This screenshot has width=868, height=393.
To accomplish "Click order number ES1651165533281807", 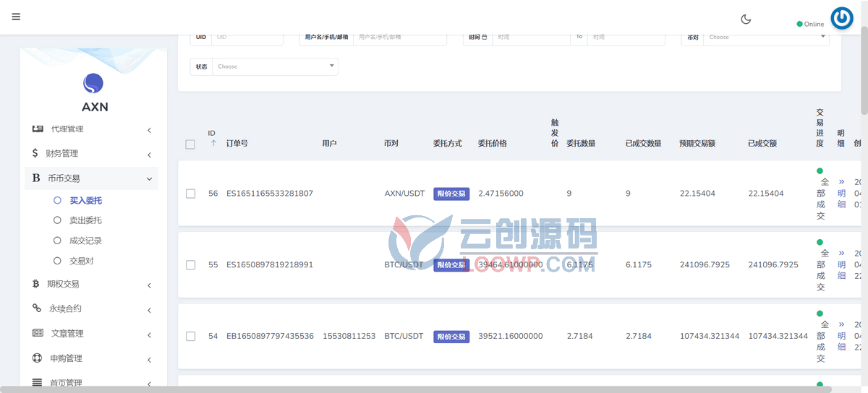I will pos(270,194).
